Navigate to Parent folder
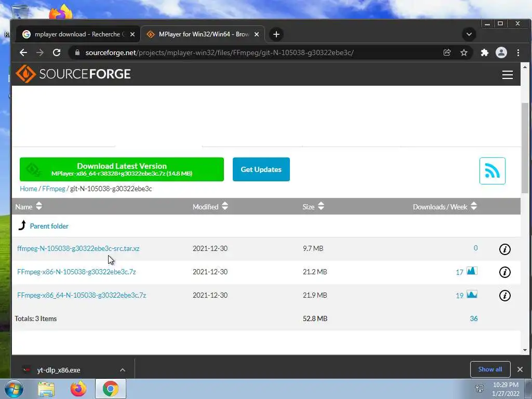 [49, 226]
